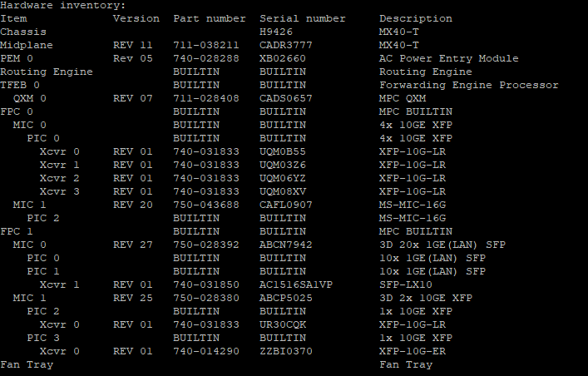Select the 'Fan Tray' item name
Screen dimensions: 588x376
pos(27,365)
